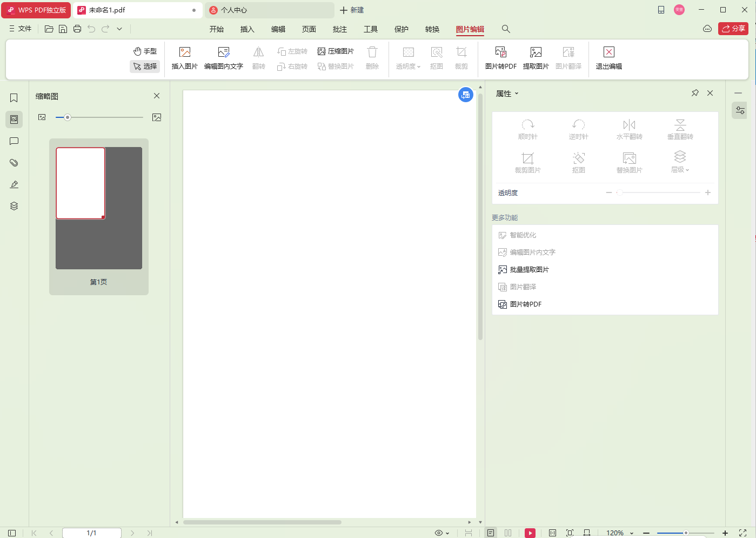Click Extract Picture (提取图片) ribbon icon
Image resolution: width=756 pixels, height=538 pixels.
point(536,58)
